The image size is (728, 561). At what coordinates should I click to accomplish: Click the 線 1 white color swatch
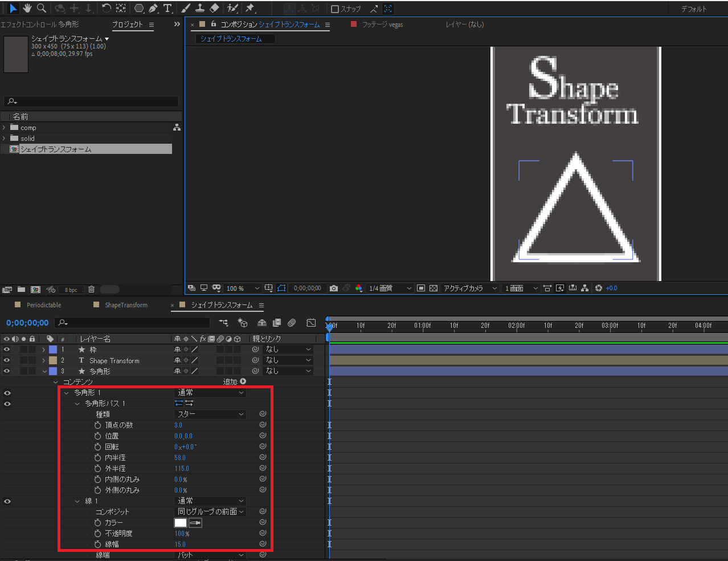[181, 523]
